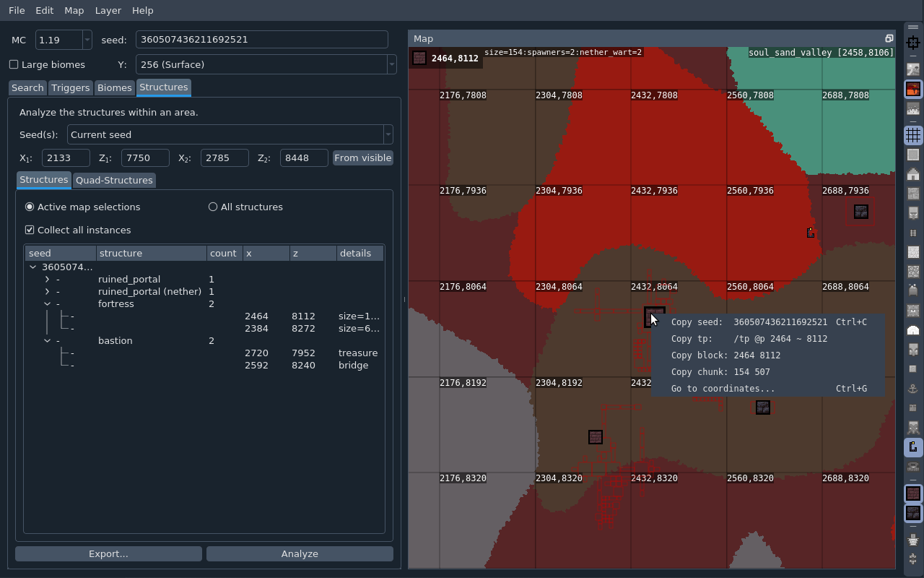Click the small ruined portal marker on the map
The width and height of the screenshot is (924, 578).
pos(811,233)
